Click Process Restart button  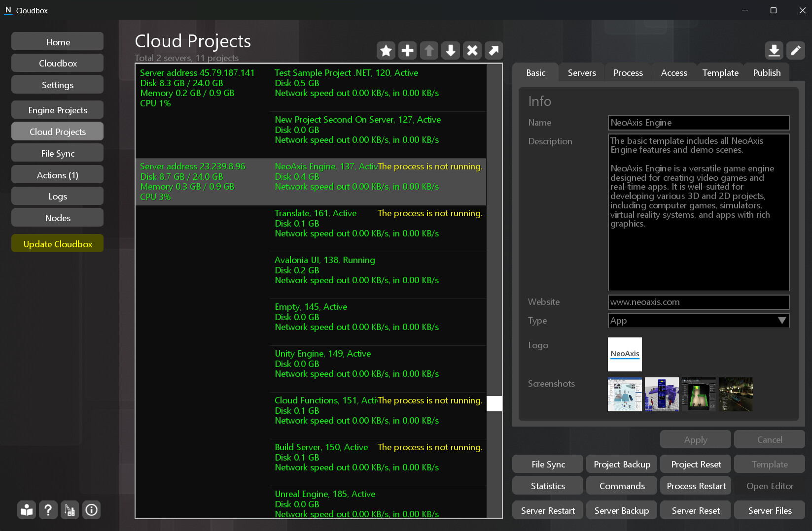click(696, 486)
